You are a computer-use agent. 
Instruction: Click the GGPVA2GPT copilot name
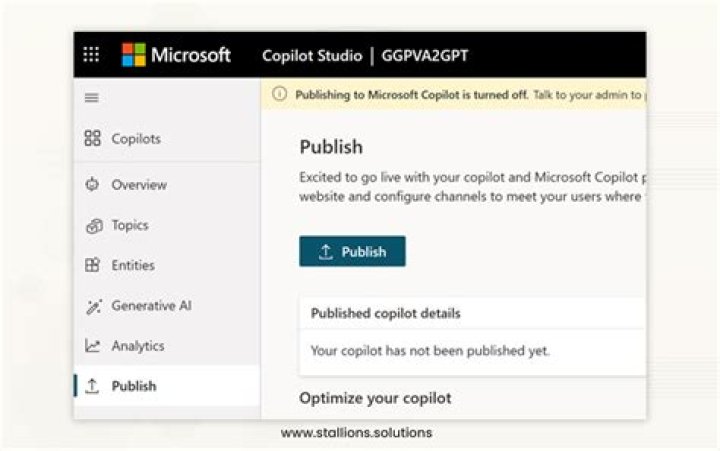(424, 55)
